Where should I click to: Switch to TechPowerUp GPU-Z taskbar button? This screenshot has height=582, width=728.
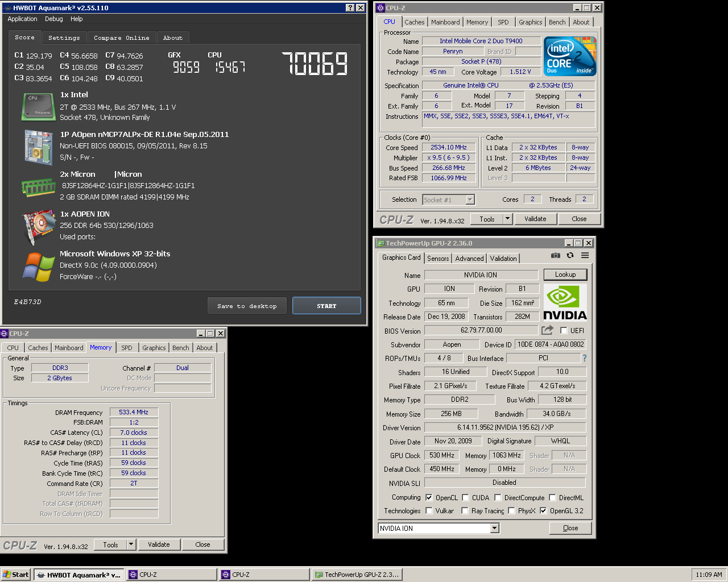pyautogui.click(x=357, y=575)
